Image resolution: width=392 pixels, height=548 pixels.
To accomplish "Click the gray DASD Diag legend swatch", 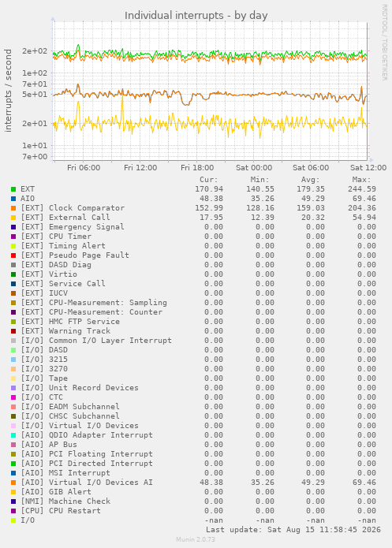I will (13, 265).
